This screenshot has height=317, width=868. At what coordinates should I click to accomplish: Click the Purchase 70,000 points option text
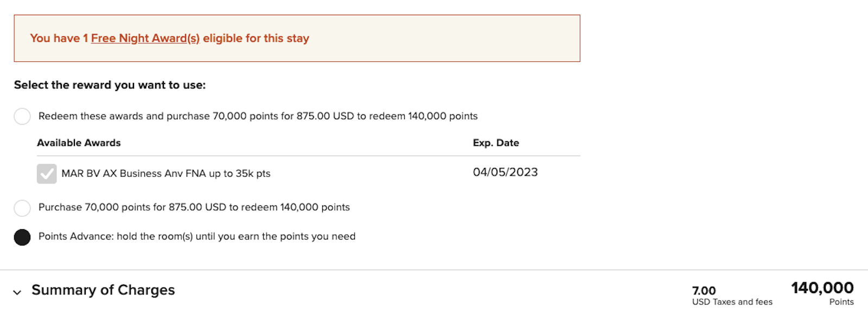pos(194,208)
